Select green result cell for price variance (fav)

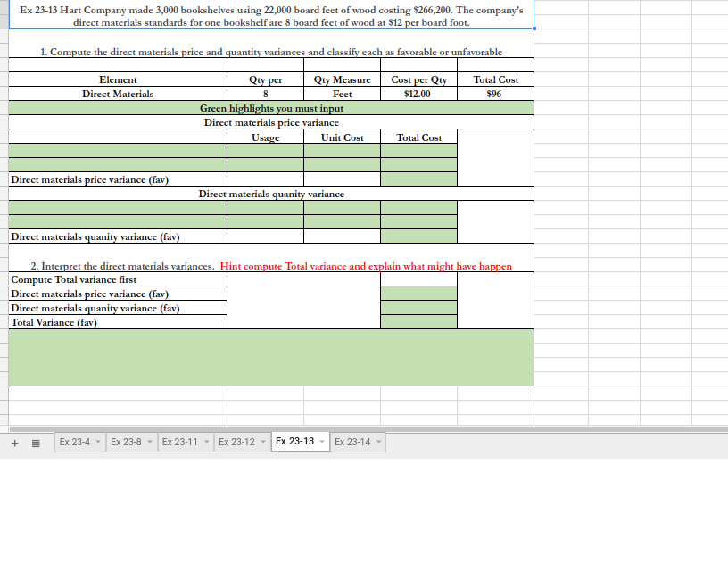click(x=418, y=179)
